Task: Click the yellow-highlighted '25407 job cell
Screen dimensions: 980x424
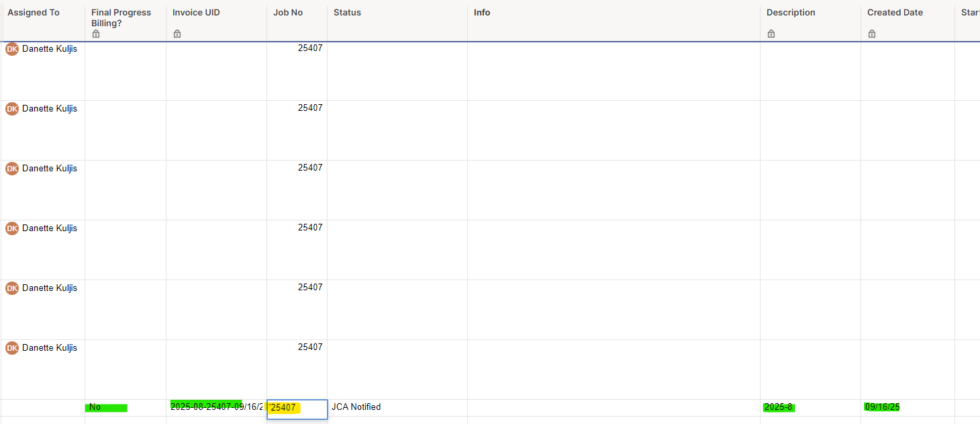Action: tap(297, 409)
